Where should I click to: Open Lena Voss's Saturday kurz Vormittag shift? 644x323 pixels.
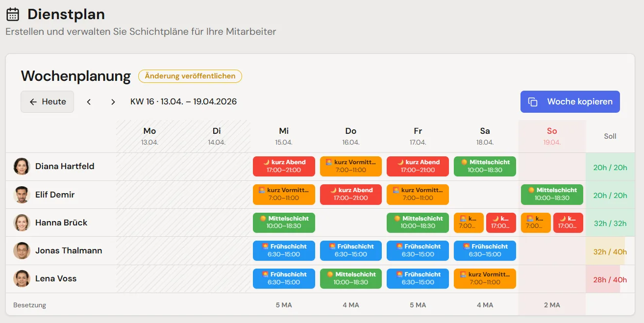click(x=485, y=278)
